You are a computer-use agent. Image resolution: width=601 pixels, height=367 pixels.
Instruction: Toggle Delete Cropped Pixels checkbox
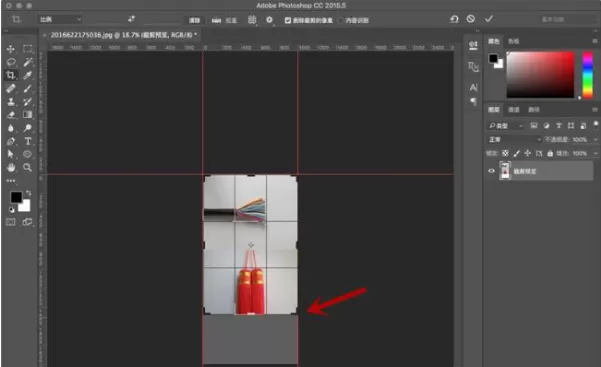pos(288,20)
